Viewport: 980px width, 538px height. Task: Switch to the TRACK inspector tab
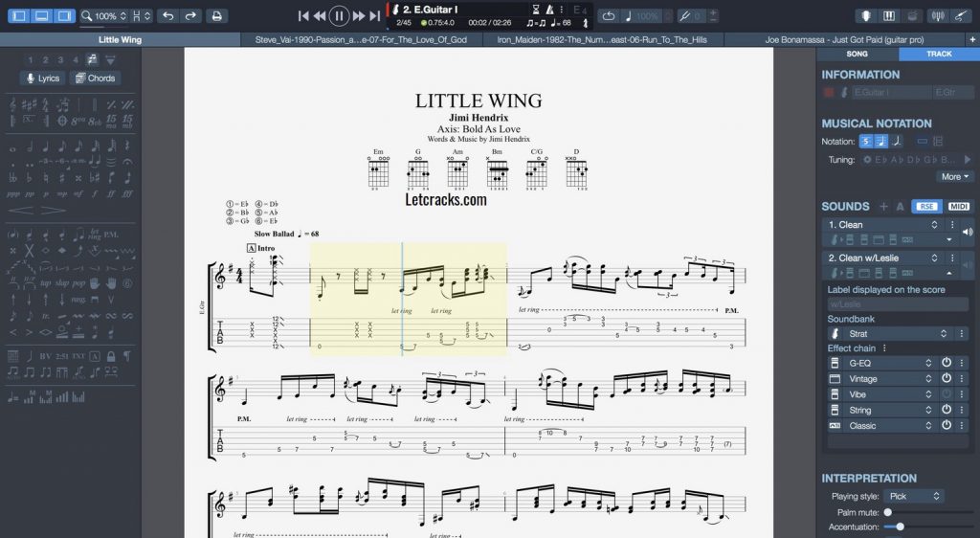point(939,54)
